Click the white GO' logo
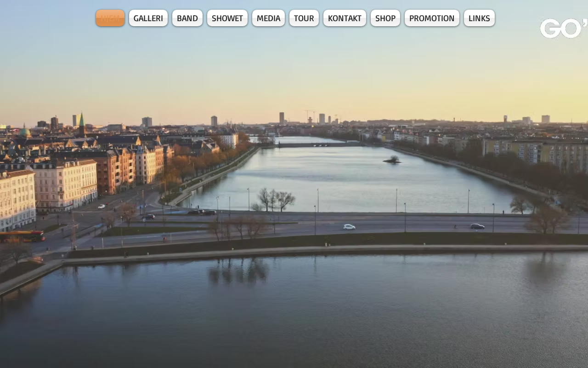 (564, 28)
